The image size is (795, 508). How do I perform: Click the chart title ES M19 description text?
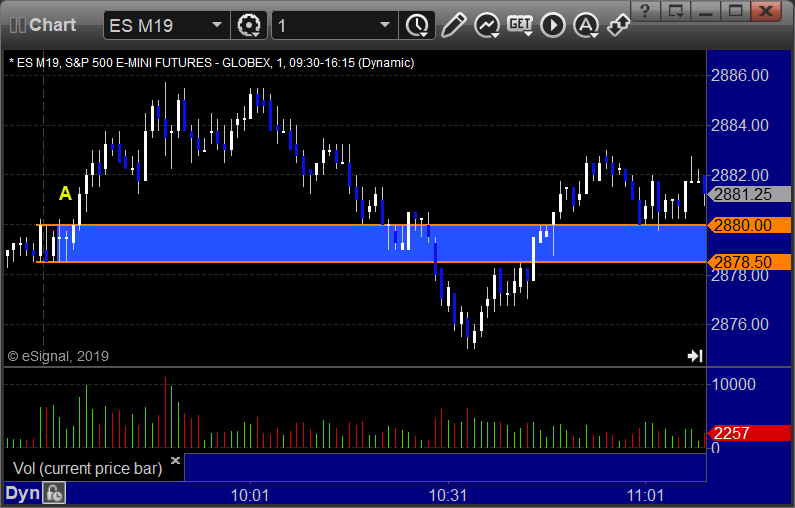(x=211, y=63)
